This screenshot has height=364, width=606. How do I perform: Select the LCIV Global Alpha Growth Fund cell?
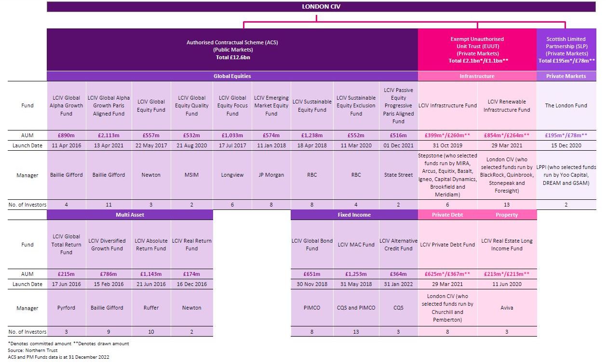point(67,106)
